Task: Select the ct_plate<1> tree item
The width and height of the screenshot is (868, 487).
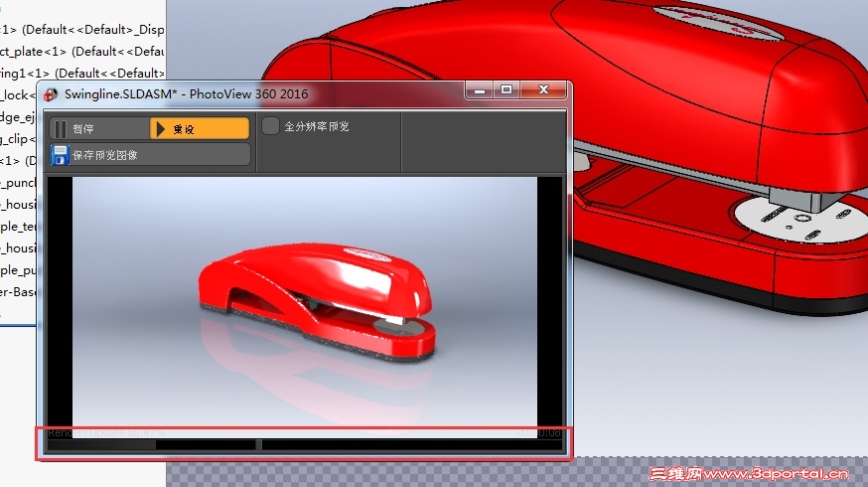Action: click(81, 52)
